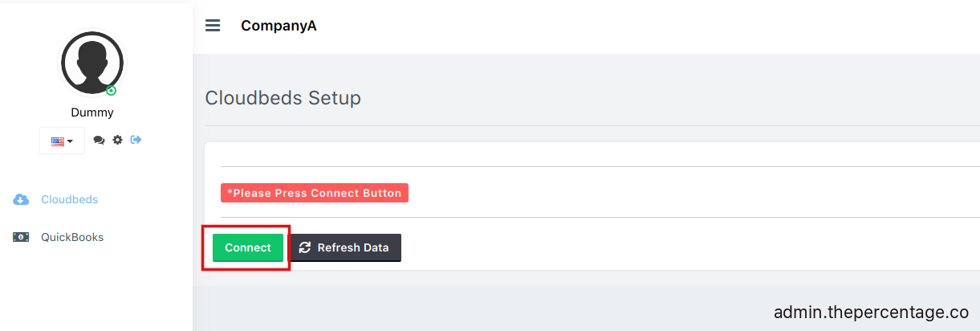
Task: Click the Cloudbeds cloud download icon
Action: (x=21, y=199)
